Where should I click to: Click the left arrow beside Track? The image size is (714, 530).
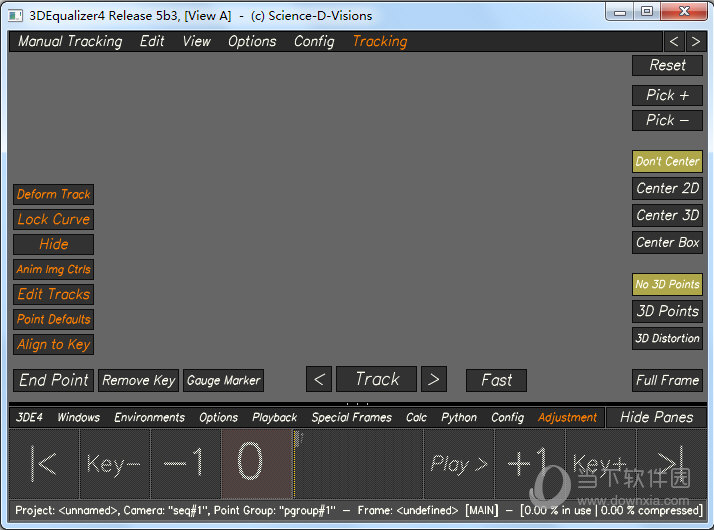[x=318, y=380]
